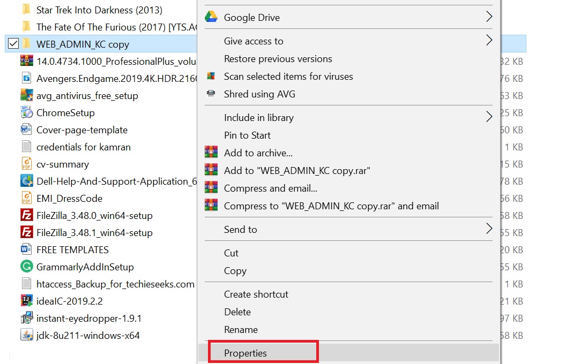The width and height of the screenshot is (588, 364).
Task: Expand the Send to submenu
Action: coord(240,229)
